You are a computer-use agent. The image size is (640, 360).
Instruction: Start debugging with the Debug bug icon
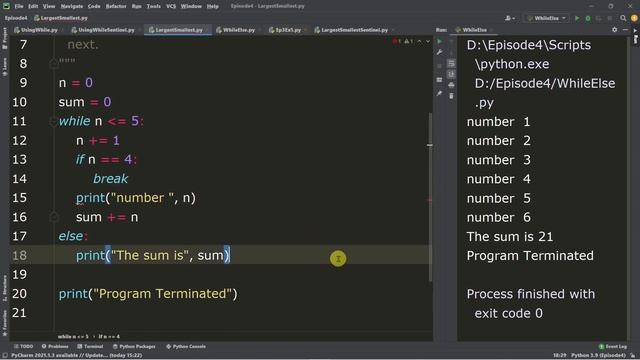click(x=588, y=18)
